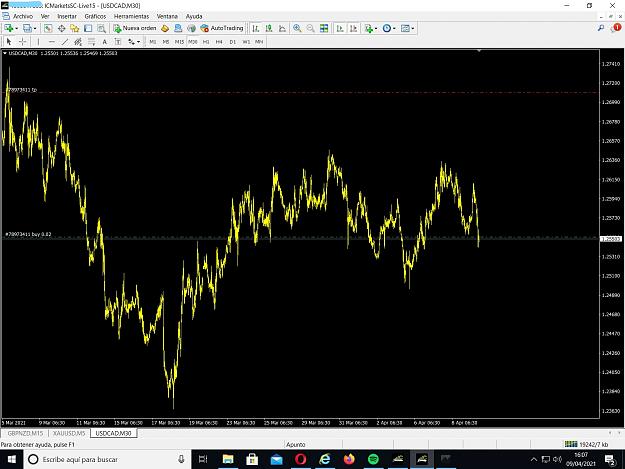This screenshot has height=469, width=625.
Task: Switch to the GBPNZD,M15 chart tab
Action: pyautogui.click(x=25, y=433)
